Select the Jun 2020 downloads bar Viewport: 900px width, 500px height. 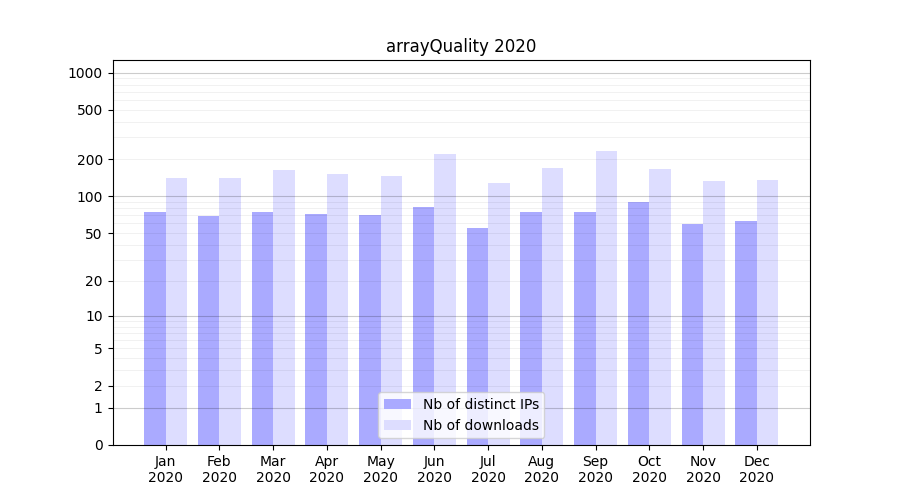pos(445,299)
